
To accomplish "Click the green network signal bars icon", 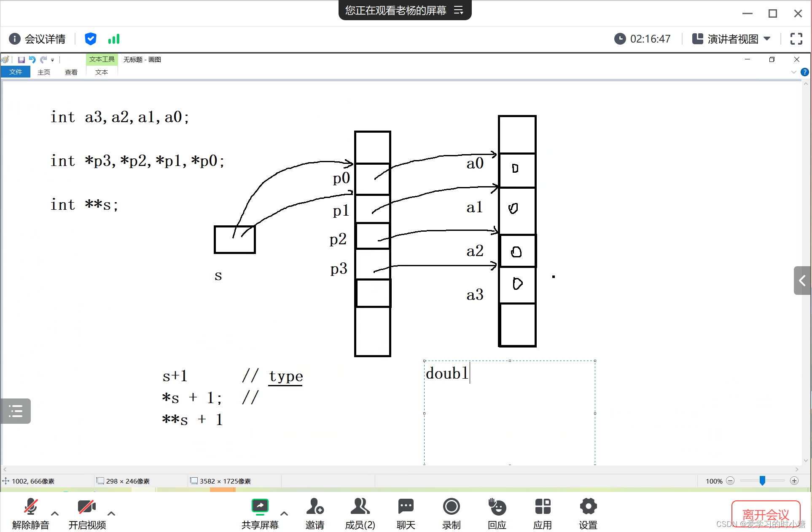I will [114, 39].
